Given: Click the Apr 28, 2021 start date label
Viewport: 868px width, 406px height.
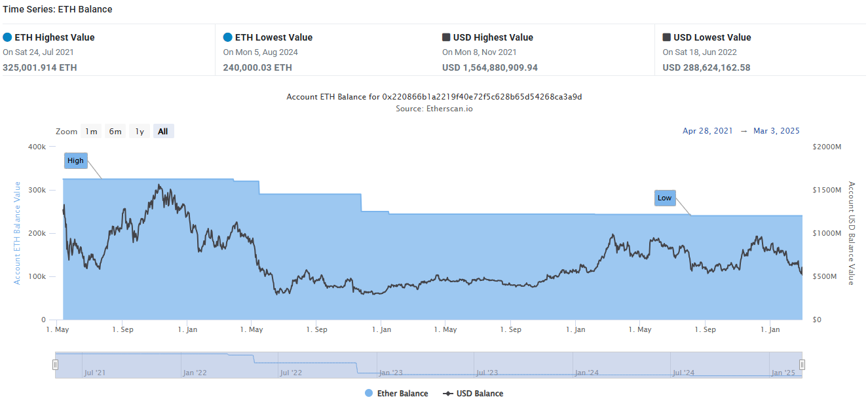Looking at the screenshot, I should point(708,130).
